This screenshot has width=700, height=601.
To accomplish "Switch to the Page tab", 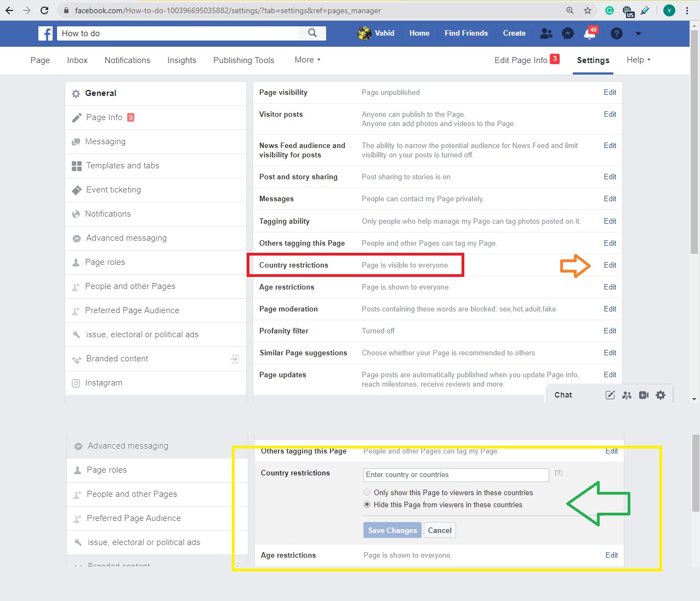I will click(x=40, y=60).
